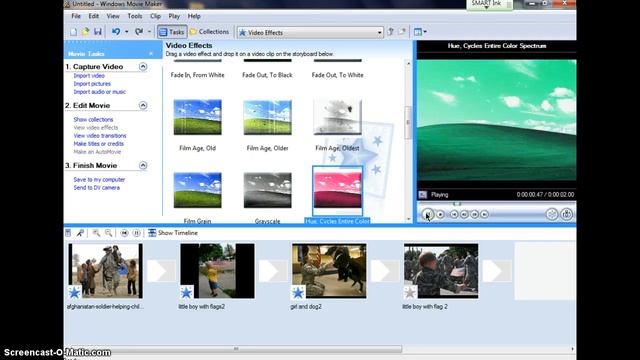Click the Zoom Timeline In magnifier
640x360 pixels.
(96, 233)
